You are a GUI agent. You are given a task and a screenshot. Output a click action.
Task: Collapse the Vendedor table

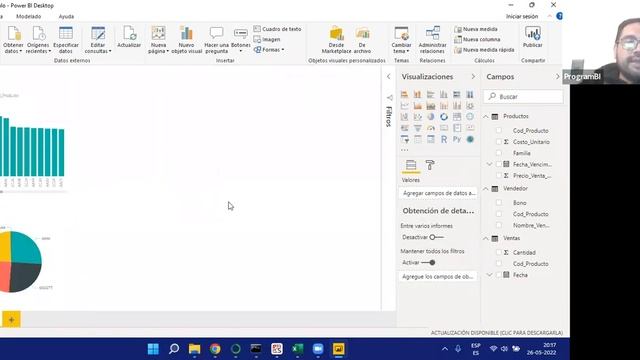coord(486,189)
